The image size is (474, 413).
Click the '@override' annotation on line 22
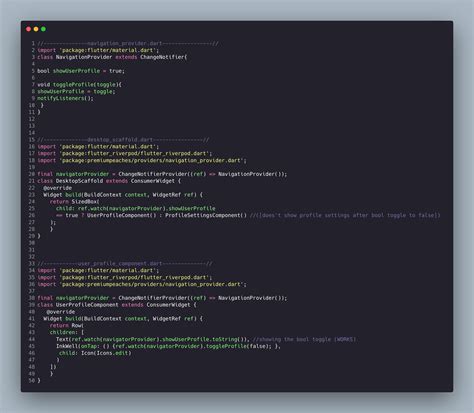tap(57, 188)
